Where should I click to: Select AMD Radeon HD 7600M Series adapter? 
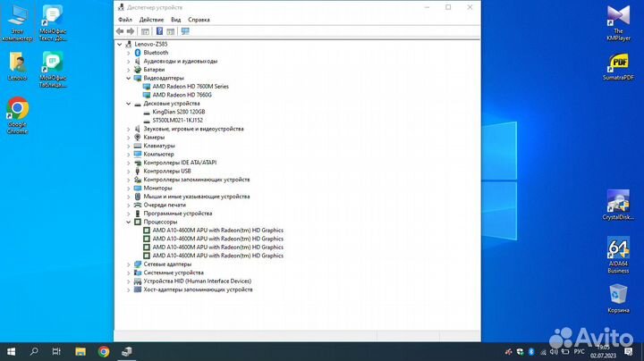click(191, 87)
